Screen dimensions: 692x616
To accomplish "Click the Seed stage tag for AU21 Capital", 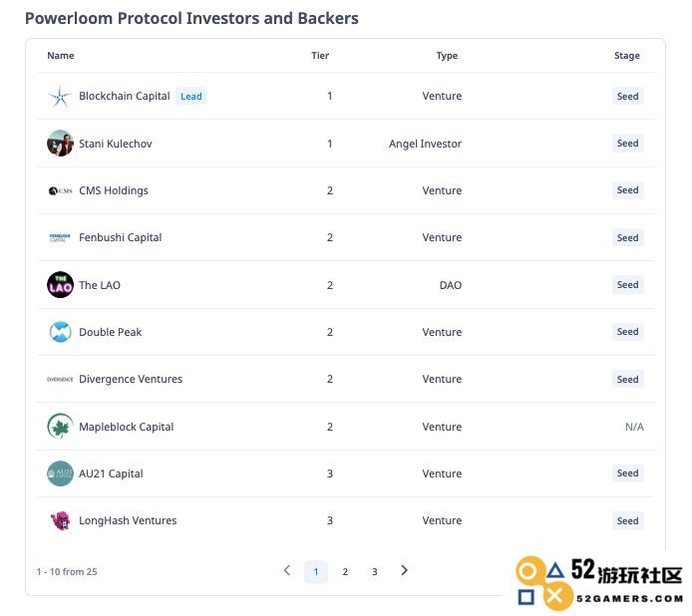I will (627, 473).
